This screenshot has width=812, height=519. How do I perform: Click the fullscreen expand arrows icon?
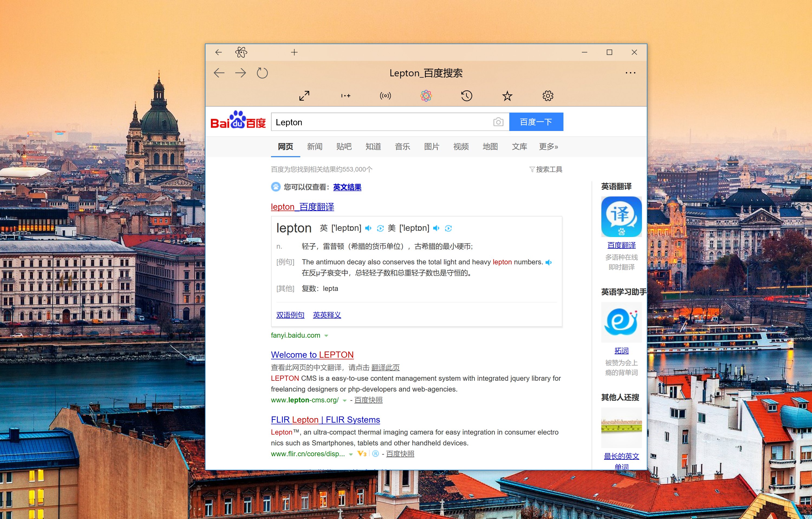[304, 96]
